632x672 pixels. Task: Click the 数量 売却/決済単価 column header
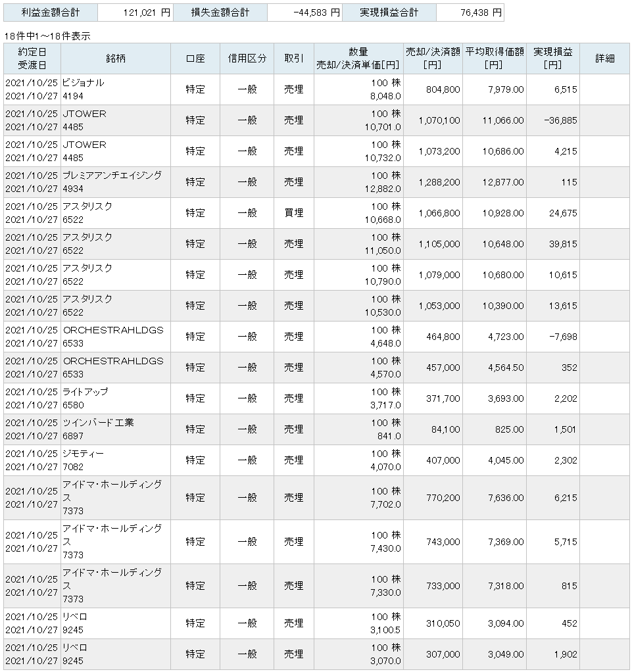click(x=358, y=59)
